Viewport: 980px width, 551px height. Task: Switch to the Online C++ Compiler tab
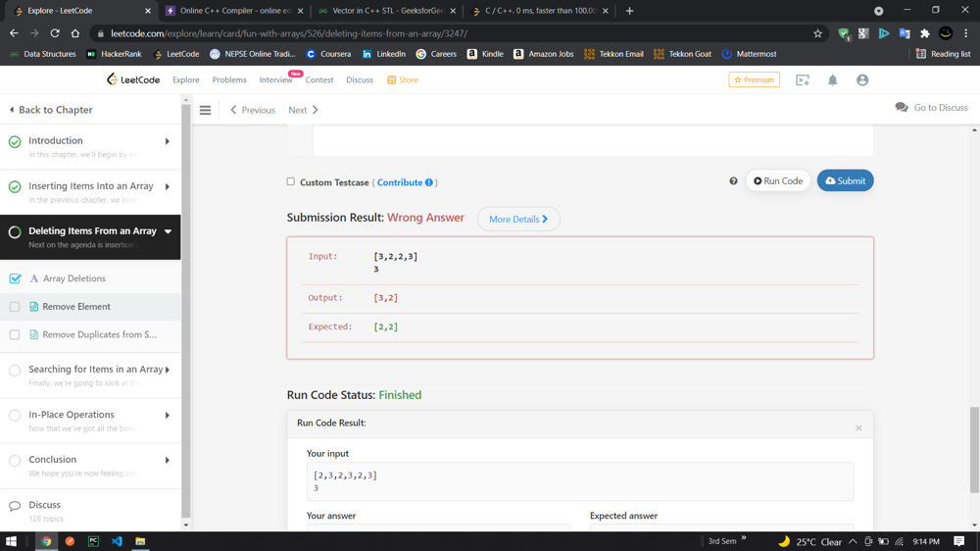(x=232, y=11)
